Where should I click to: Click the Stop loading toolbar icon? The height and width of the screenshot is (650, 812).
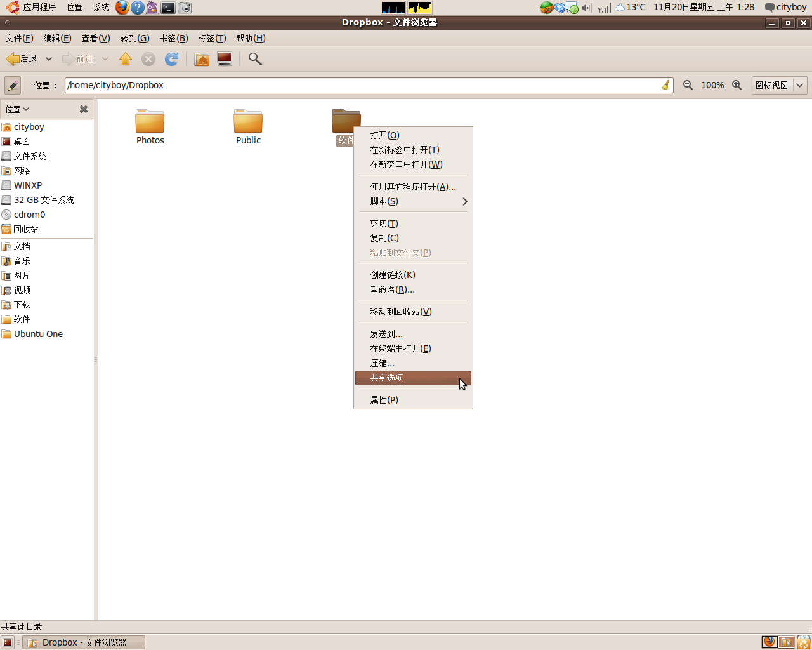coord(148,59)
